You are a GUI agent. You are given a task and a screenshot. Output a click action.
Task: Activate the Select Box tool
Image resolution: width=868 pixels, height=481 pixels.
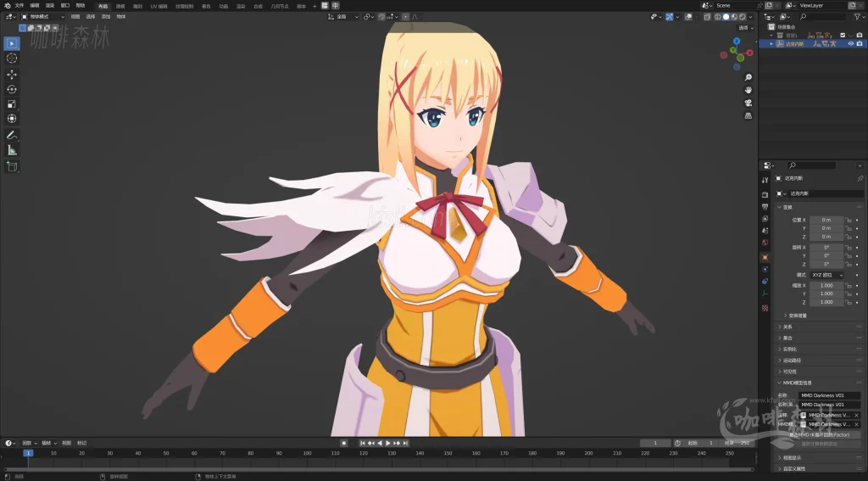coord(12,43)
